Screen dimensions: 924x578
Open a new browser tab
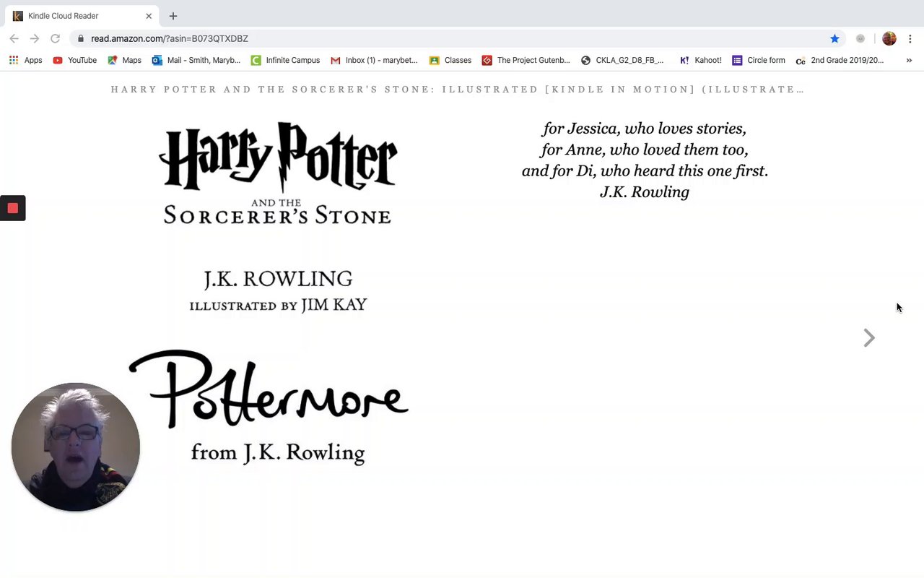(x=173, y=16)
